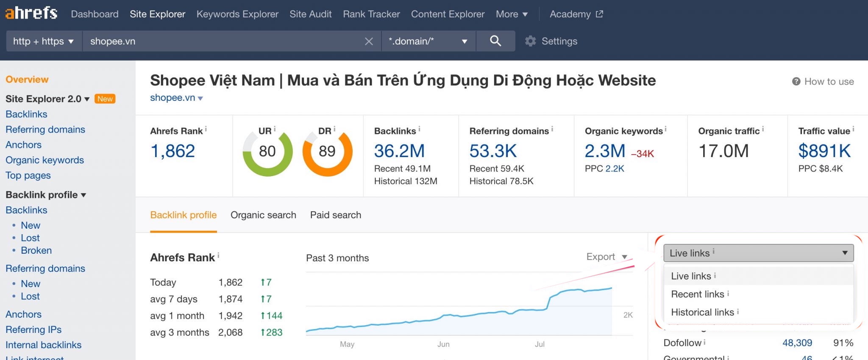868x360 pixels.
Task: Click info icon next to Organic traffic
Action: (763, 129)
